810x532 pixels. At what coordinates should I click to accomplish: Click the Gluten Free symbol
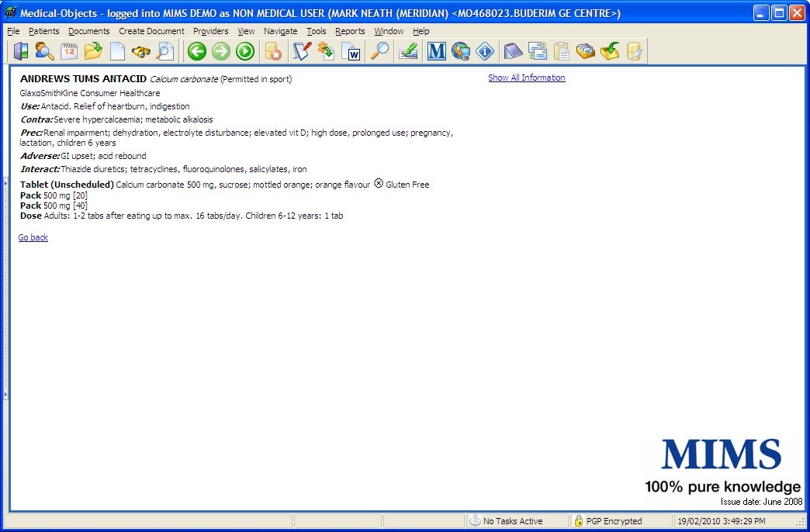coord(379,183)
